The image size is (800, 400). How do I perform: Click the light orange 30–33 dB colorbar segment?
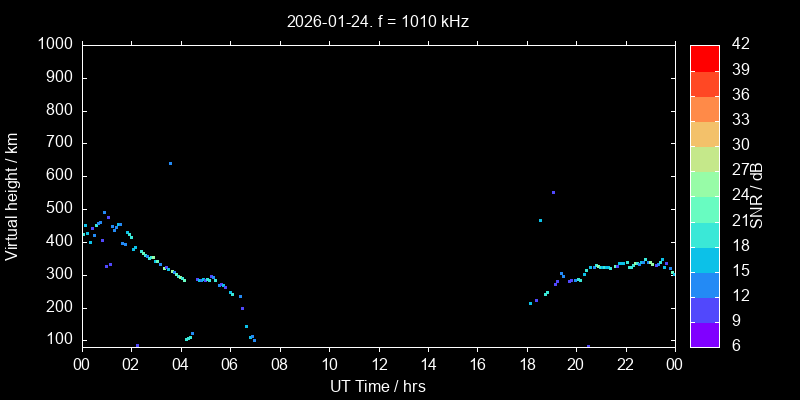[704, 133]
